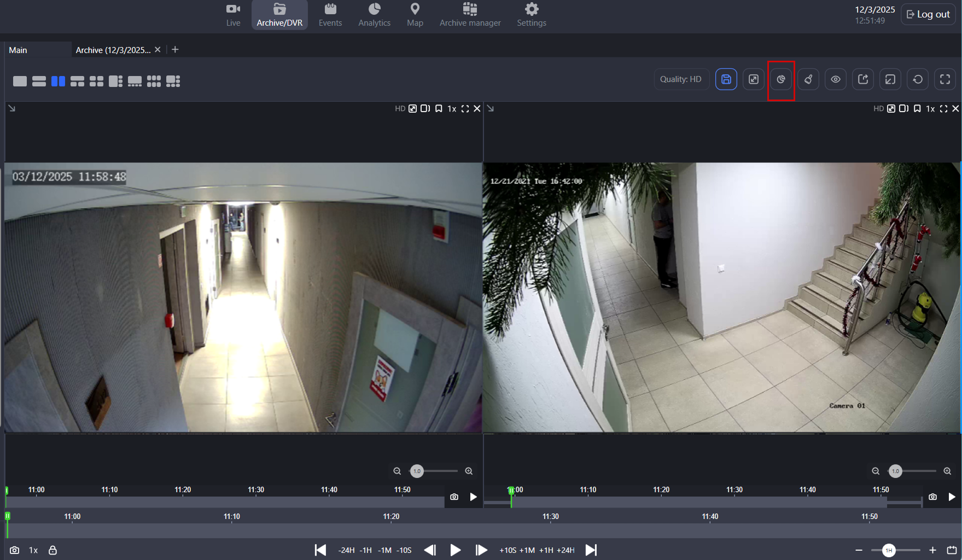Image resolution: width=962 pixels, height=560 pixels.
Task: Click the red-highlighted pie chart toolbar icon
Action: pos(780,79)
